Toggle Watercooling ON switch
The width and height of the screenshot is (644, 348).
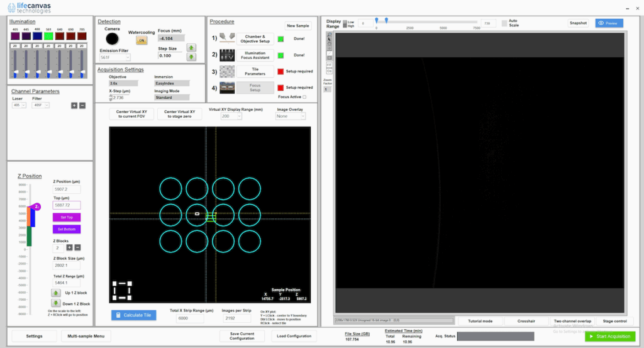click(x=142, y=40)
